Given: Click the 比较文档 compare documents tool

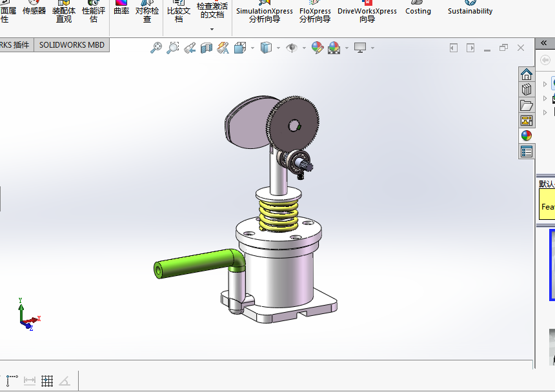Looking at the screenshot, I should pos(179,12).
